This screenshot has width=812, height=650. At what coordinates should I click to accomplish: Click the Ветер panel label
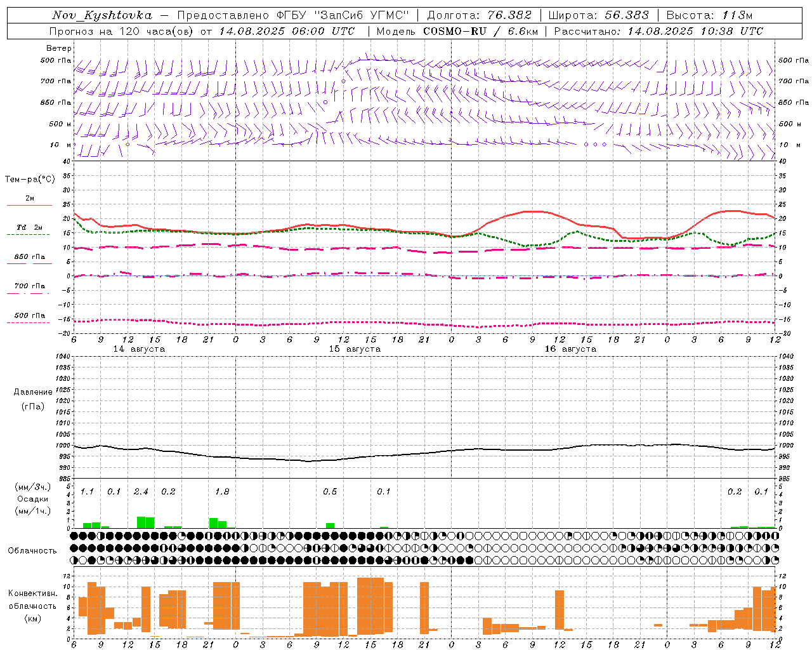(59, 48)
